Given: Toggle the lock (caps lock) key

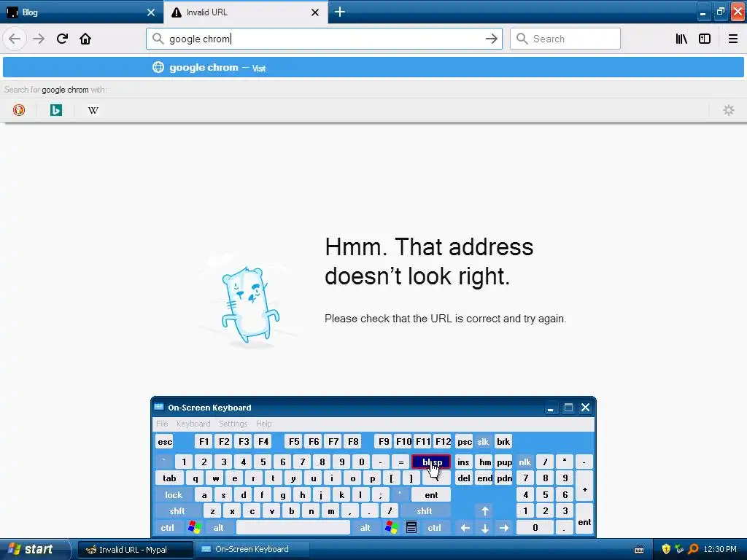Looking at the screenshot, I should [174, 495].
